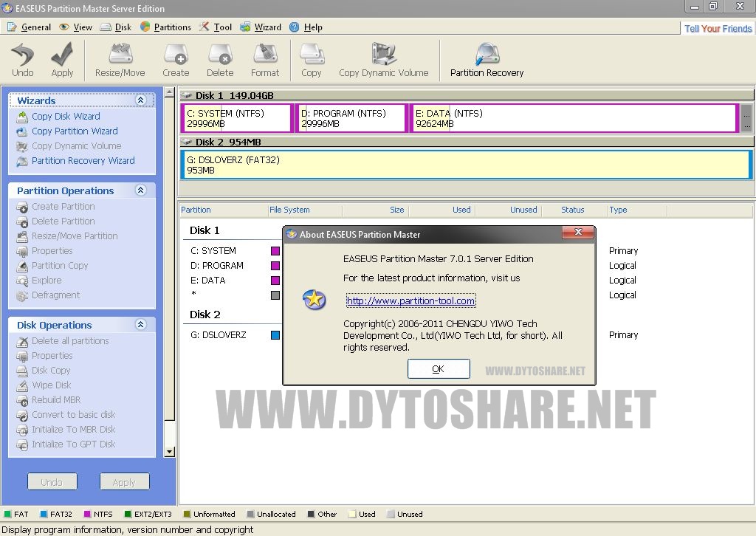Close the About EASEUS Partition Master dialog
Image resolution: width=756 pixels, height=536 pixels.
[x=578, y=233]
